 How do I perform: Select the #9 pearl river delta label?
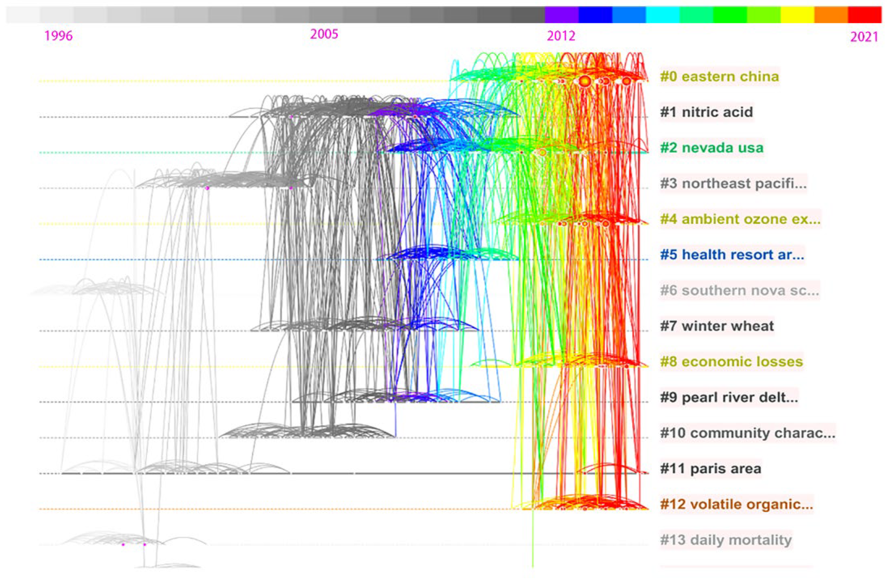pyautogui.click(x=729, y=397)
